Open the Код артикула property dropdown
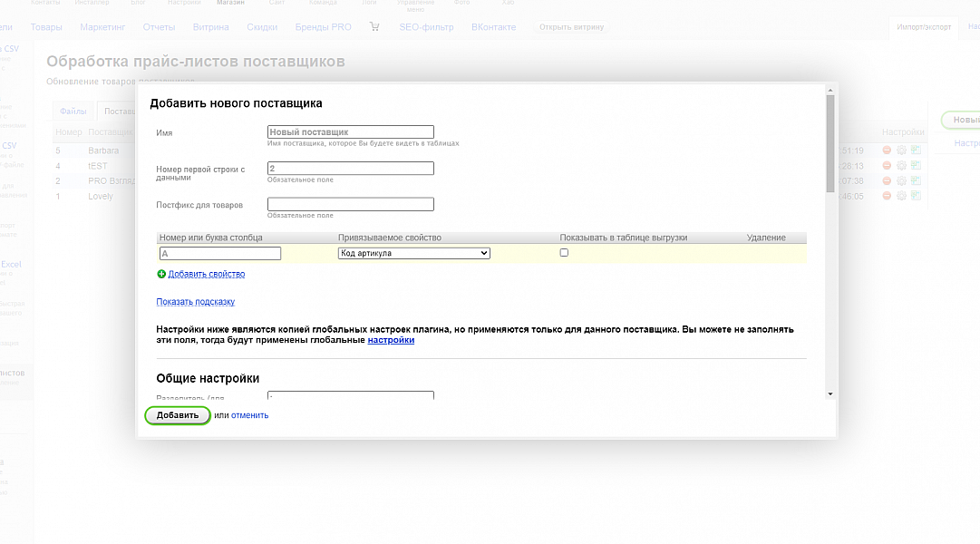 click(x=414, y=254)
